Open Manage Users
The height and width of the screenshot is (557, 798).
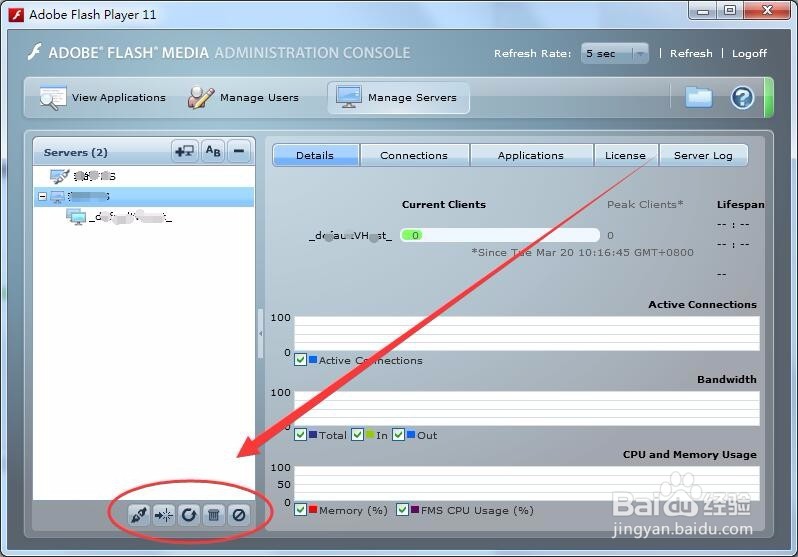point(243,97)
